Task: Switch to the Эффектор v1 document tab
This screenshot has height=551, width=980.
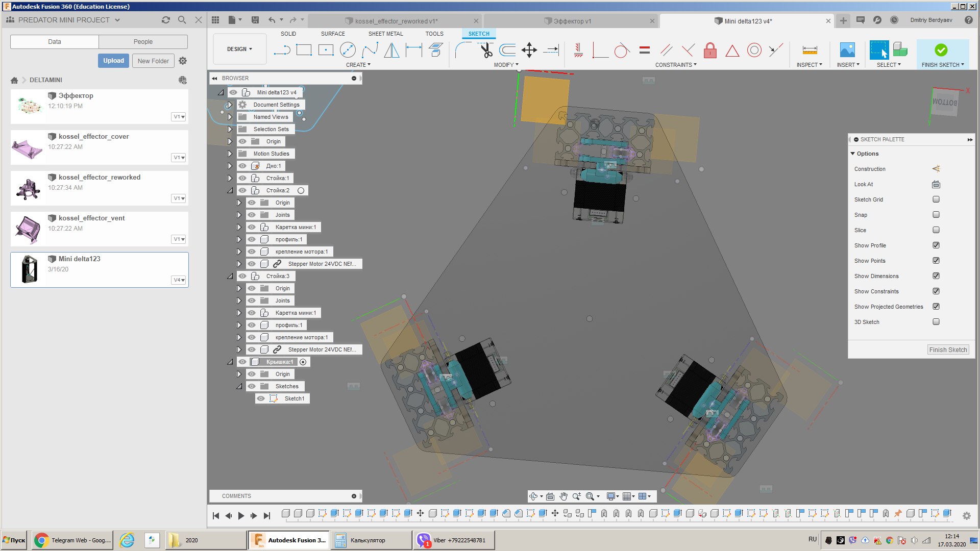Action: tap(572, 21)
